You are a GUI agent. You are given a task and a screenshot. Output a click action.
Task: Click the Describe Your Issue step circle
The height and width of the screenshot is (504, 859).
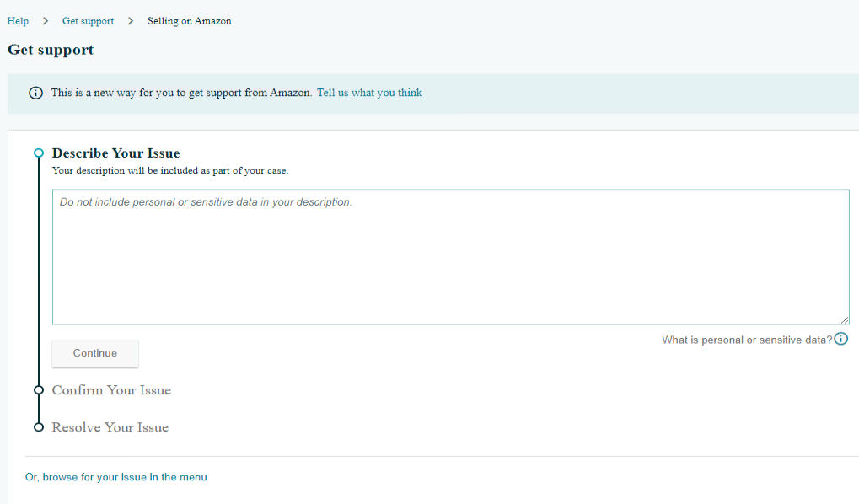[38, 153]
